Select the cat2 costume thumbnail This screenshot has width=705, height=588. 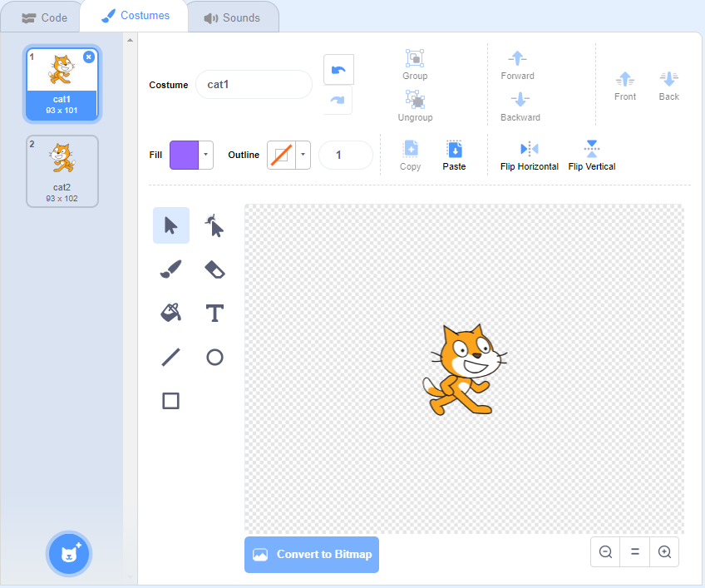(62, 171)
